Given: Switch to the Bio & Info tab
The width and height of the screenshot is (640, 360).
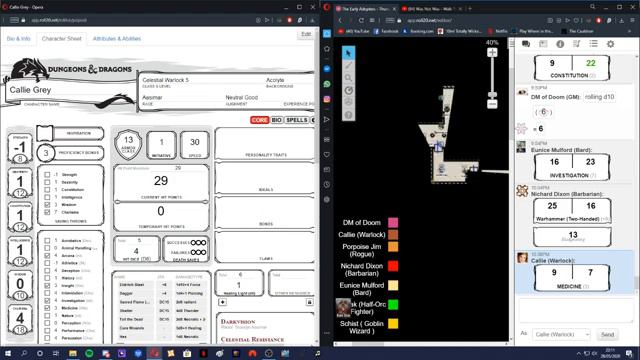Looking at the screenshot, I should point(18,38).
